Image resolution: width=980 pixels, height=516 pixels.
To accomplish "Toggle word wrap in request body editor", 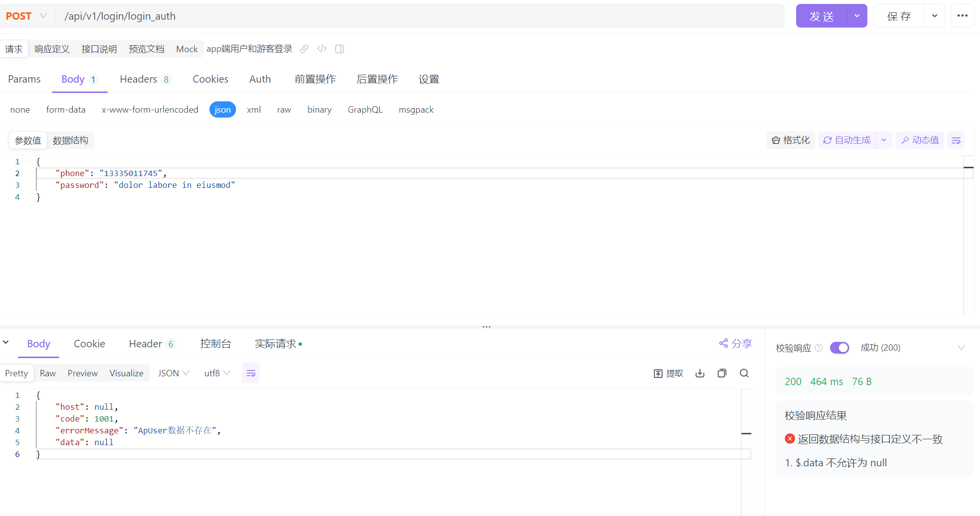I will point(956,141).
